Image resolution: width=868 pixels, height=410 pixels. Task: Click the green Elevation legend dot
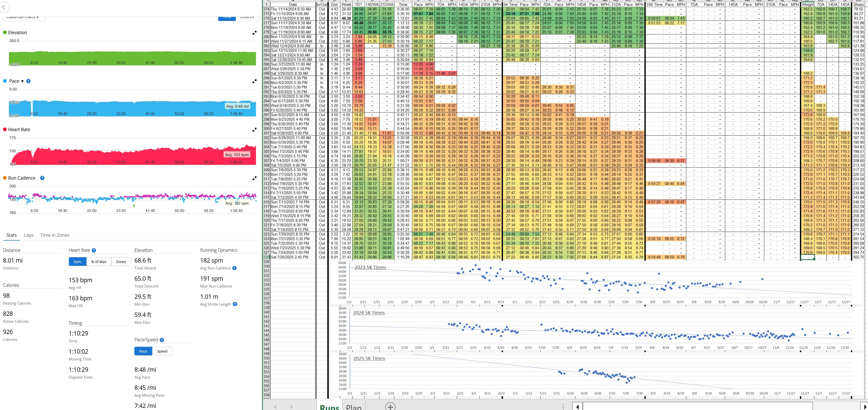(x=5, y=32)
